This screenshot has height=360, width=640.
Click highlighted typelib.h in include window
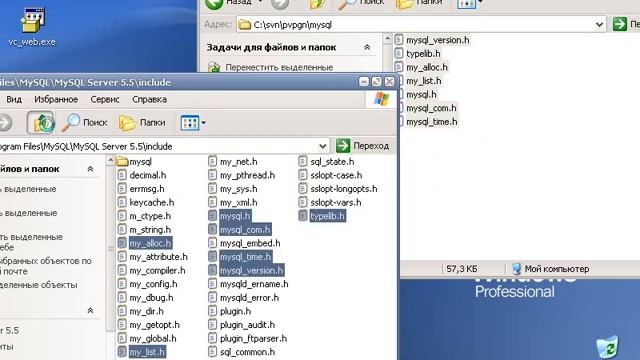[322, 216]
